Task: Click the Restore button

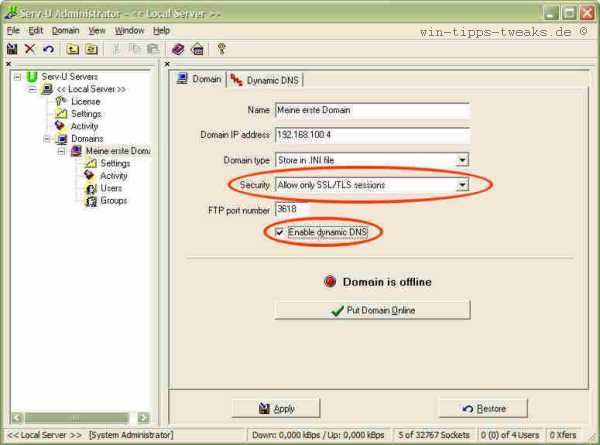Action: click(483, 409)
